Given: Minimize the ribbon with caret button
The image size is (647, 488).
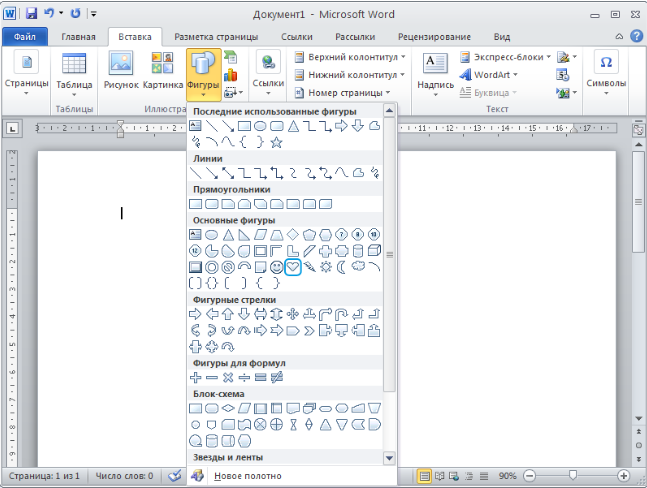Looking at the screenshot, I should point(619,37).
